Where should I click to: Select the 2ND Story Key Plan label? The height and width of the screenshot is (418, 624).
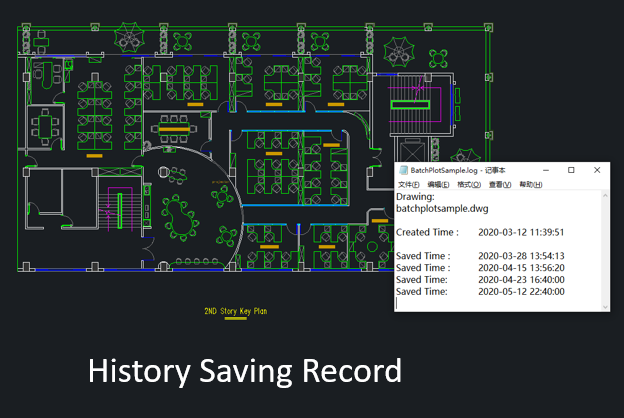[x=235, y=311]
